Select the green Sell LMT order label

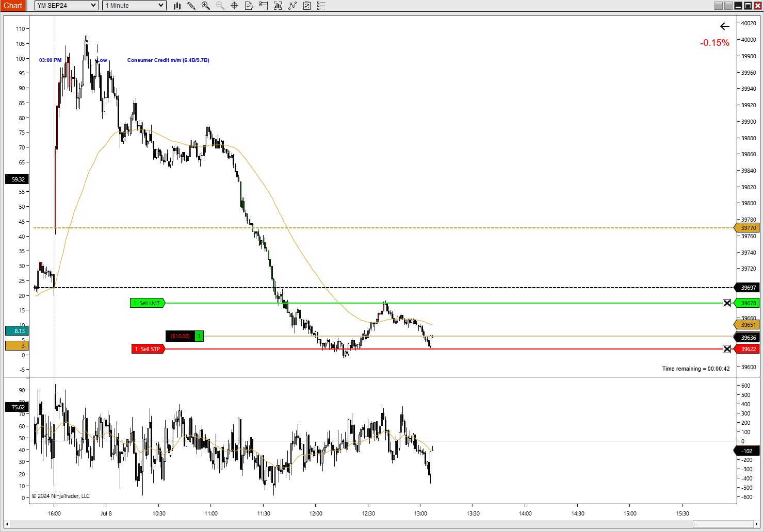[x=148, y=303]
